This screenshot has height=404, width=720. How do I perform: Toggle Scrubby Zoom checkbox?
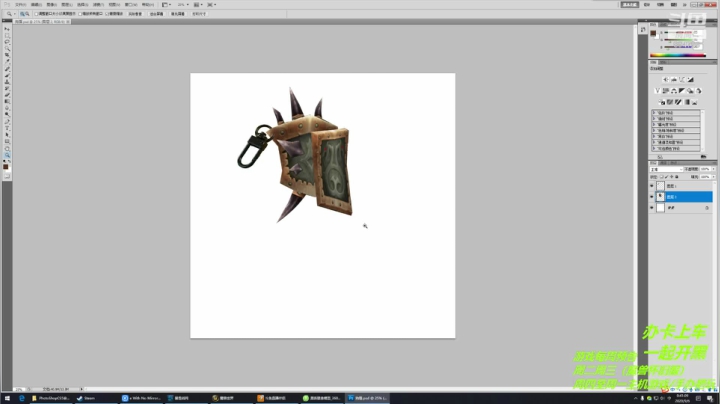pos(107,14)
